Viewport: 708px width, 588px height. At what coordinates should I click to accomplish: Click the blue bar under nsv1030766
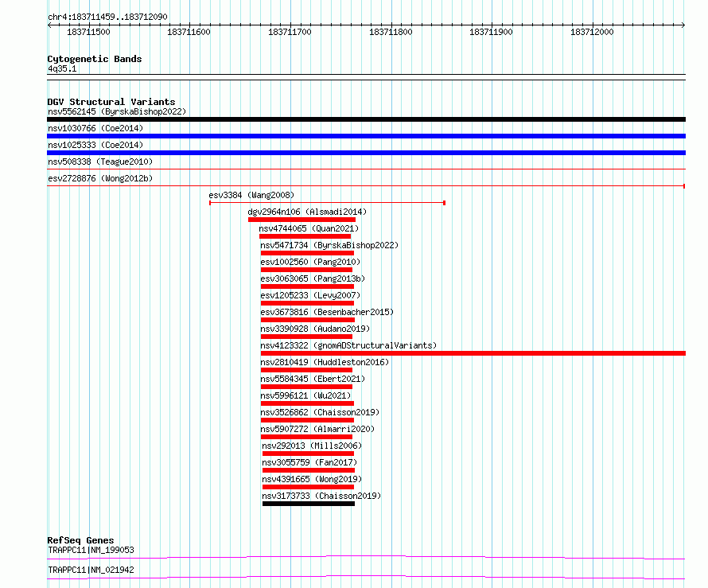pyautogui.click(x=366, y=136)
